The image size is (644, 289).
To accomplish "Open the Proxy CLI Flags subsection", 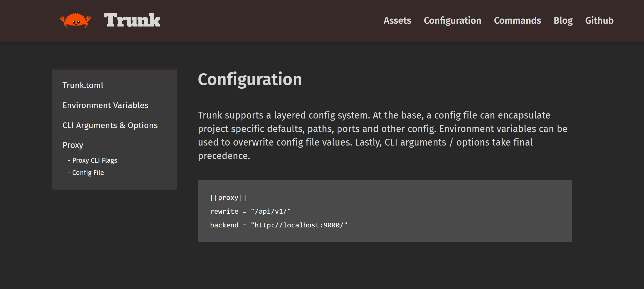I will point(94,160).
